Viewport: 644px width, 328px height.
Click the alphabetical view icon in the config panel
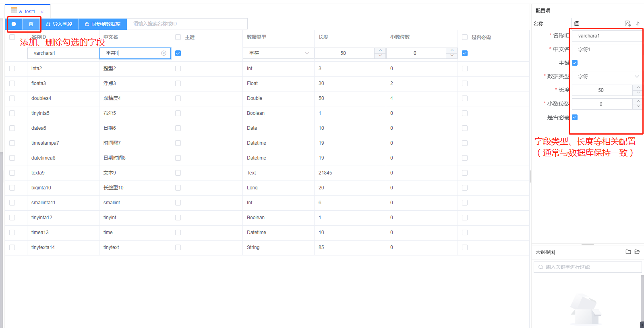tap(627, 24)
